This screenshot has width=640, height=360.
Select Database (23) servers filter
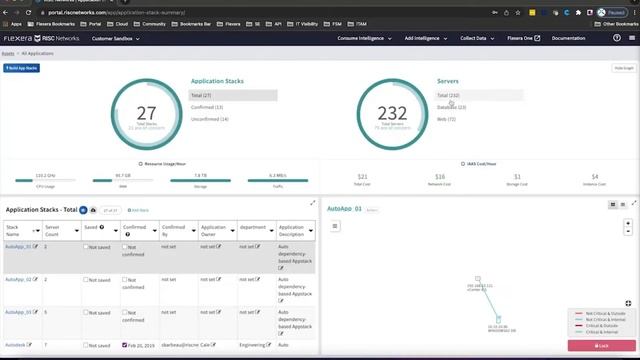pyautogui.click(x=451, y=107)
